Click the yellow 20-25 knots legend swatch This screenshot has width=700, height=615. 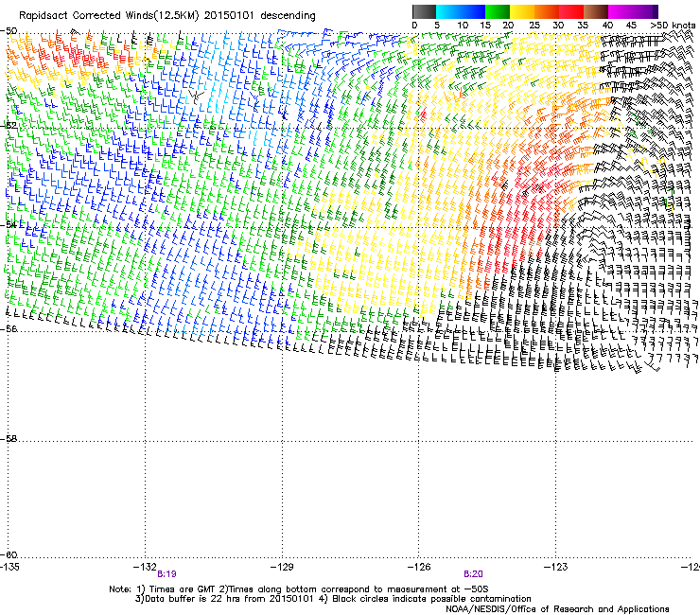click(x=522, y=11)
